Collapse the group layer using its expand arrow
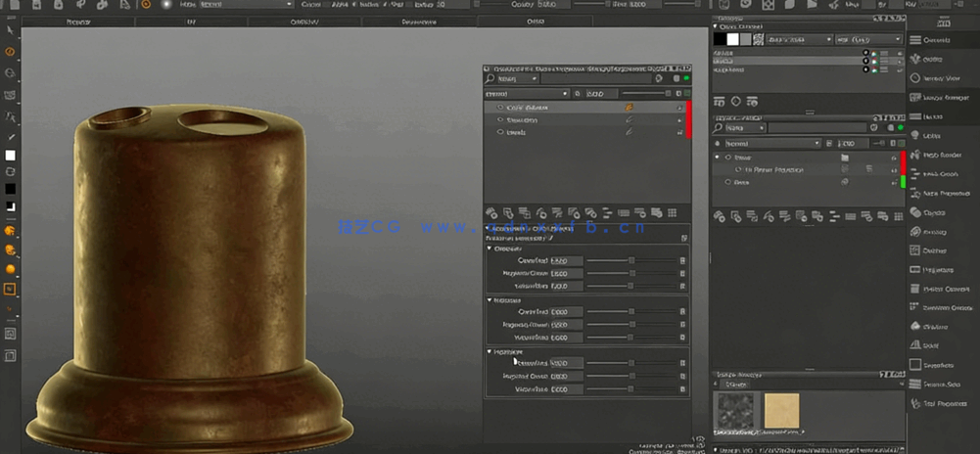Screen dimensions: 980x454 (717, 157)
